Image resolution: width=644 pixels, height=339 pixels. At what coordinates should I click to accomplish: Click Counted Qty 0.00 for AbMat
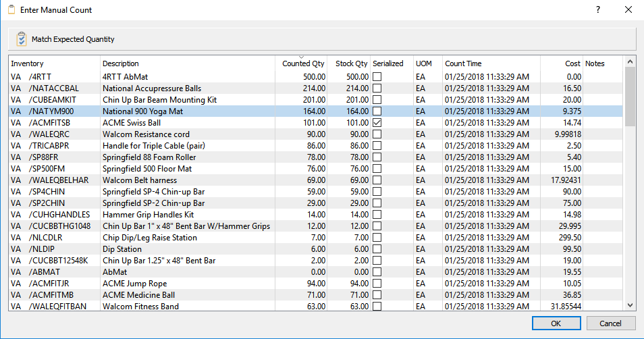pos(319,272)
